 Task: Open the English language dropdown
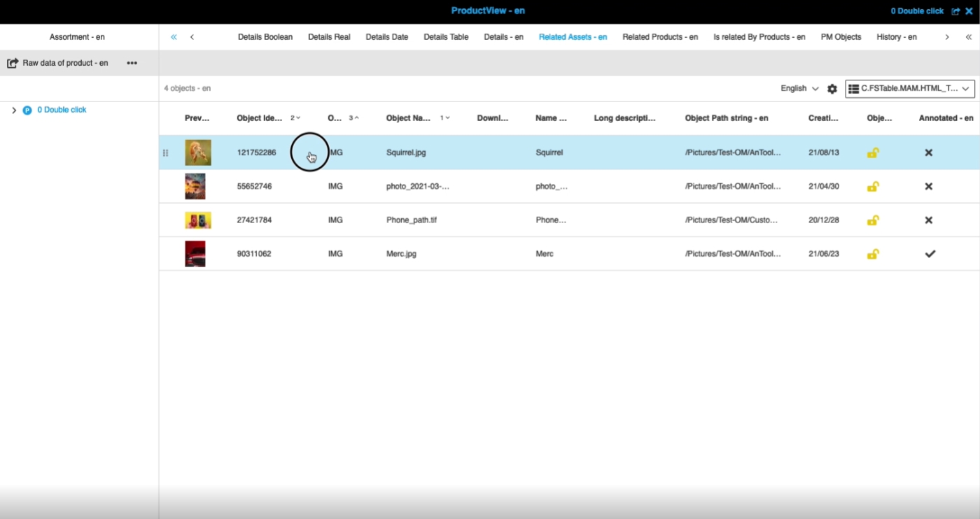click(x=799, y=89)
